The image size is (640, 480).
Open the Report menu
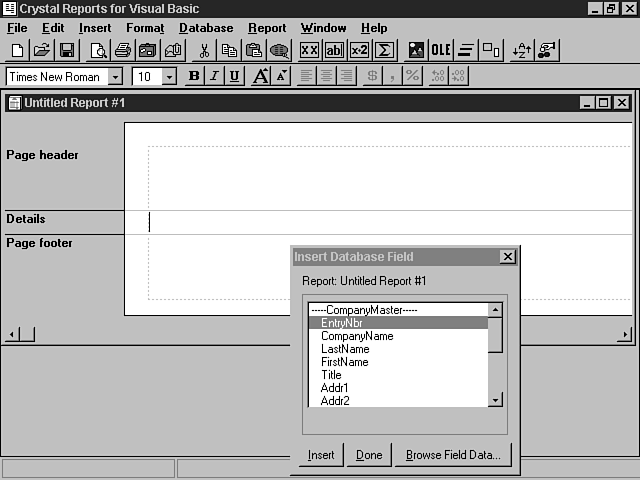click(267, 28)
